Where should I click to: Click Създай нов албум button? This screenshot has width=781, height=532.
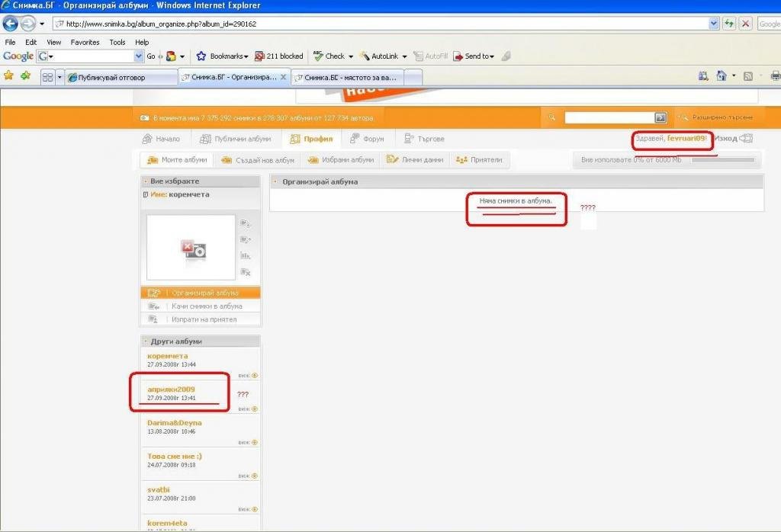(x=258, y=160)
